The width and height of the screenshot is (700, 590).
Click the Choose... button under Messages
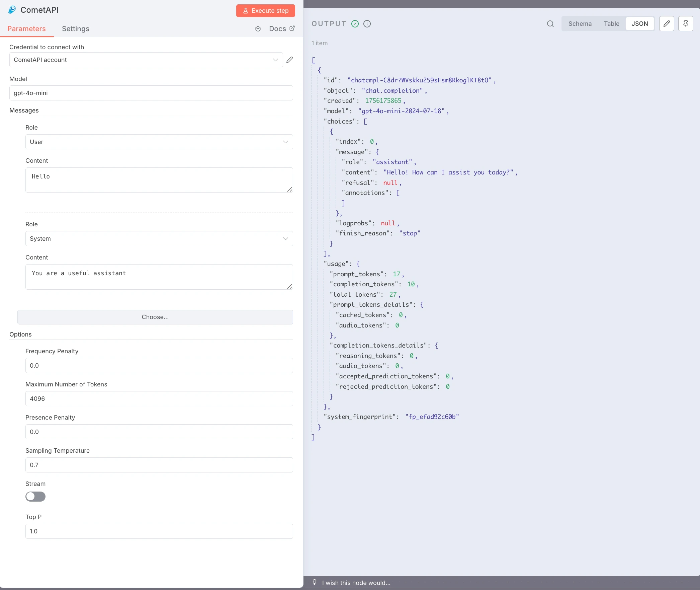(155, 317)
